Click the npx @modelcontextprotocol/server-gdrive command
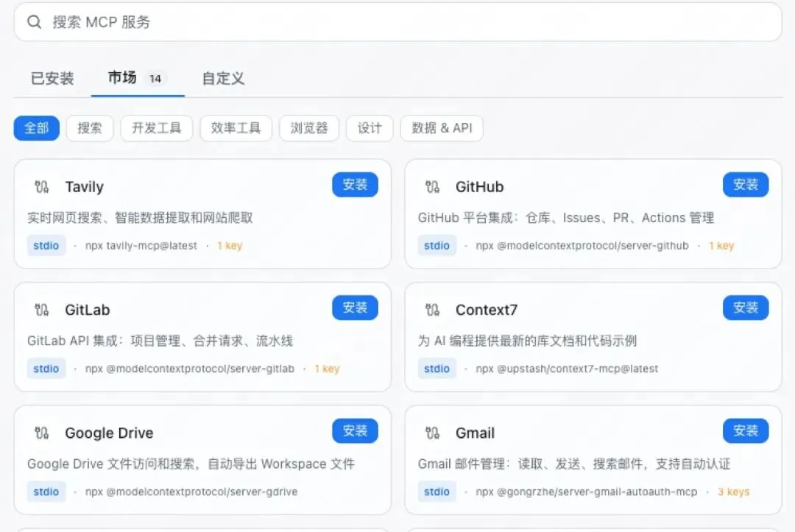795x532 pixels. 191,492
